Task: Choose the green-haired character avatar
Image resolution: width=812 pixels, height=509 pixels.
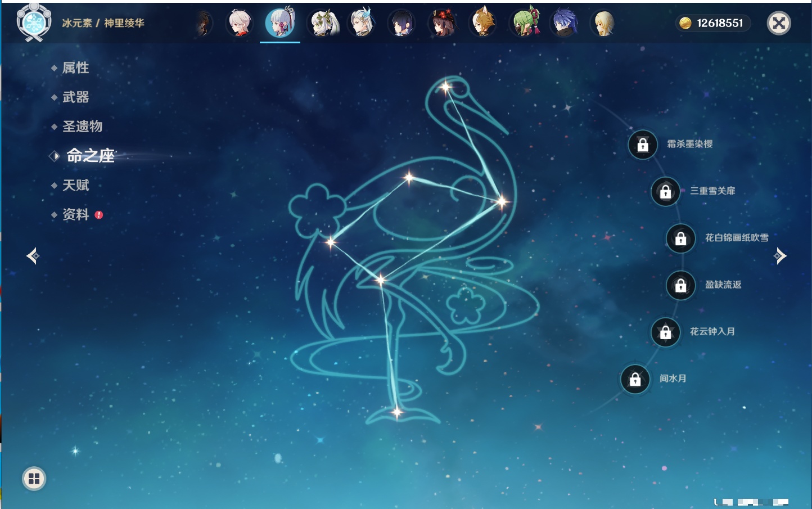Action: (525, 24)
